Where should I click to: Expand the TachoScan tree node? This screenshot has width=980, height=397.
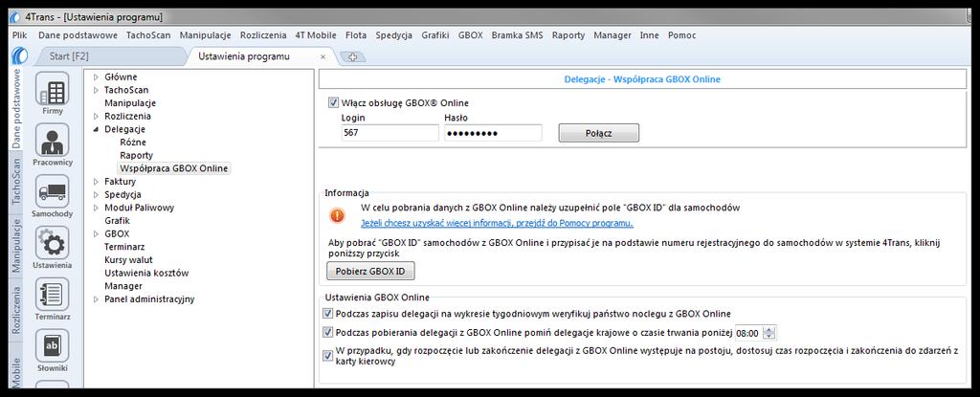tap(96, 90)
